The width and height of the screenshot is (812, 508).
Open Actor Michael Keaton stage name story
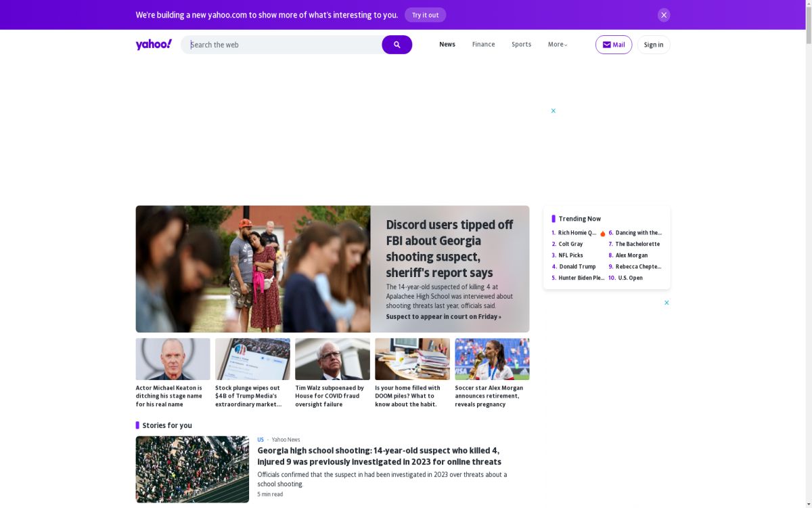point(169,396)
